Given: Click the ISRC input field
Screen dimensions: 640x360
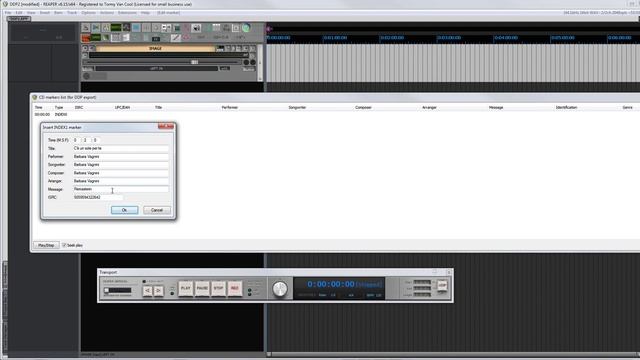Looking at the screenshot, I should click(98, 197).
